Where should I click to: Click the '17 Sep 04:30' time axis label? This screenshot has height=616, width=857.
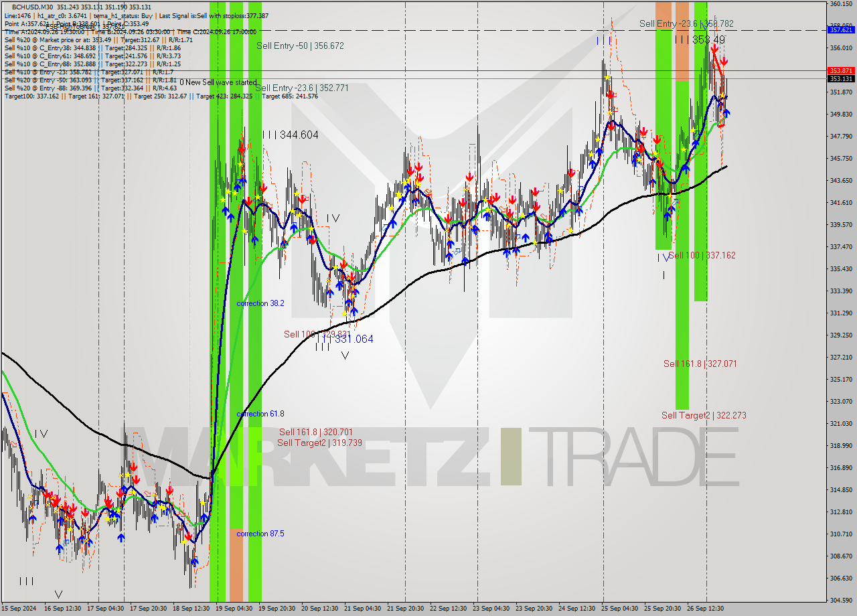click(x=106, y=609)
